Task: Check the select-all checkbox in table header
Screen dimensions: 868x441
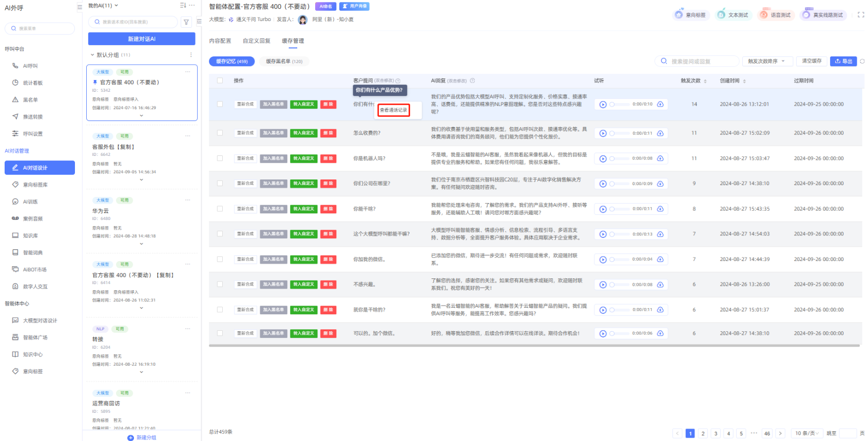Action: (x=220, y=81)
